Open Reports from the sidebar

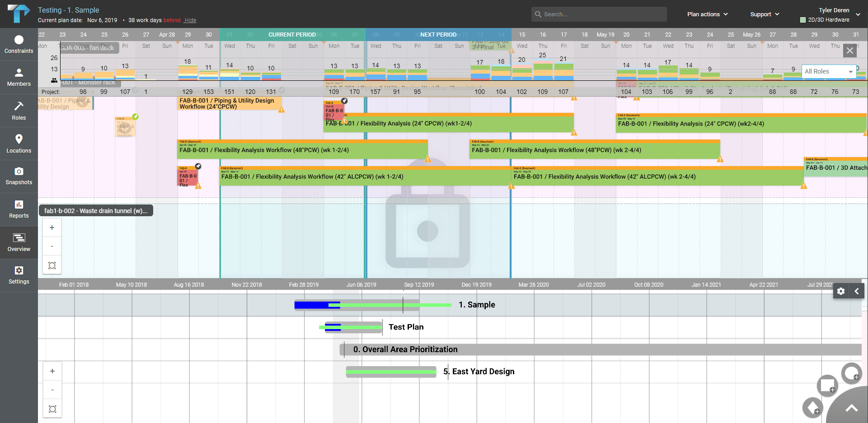click(19, 209)
